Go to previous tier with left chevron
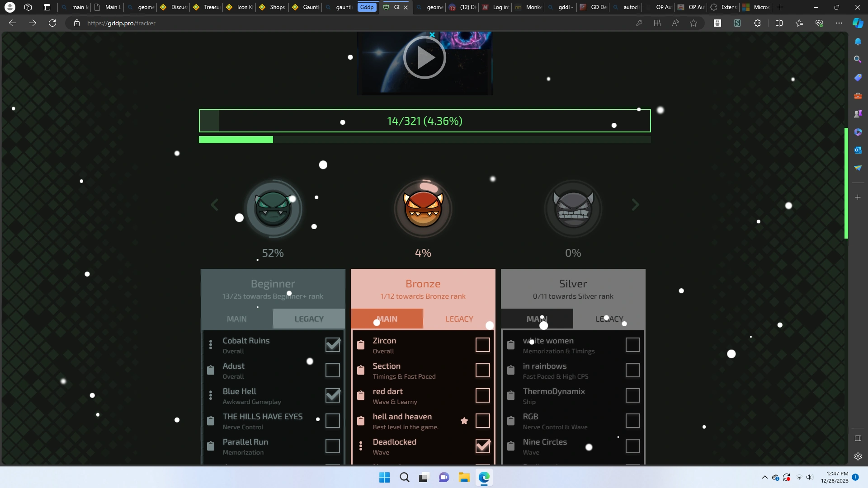This screenshot has width=868, height=488. pos(215,205)
